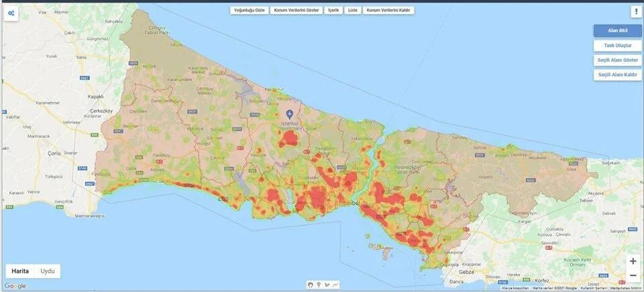The image size is (644, 292).
Task: Zoom in with the plus button
Action: tap(633, 261)
